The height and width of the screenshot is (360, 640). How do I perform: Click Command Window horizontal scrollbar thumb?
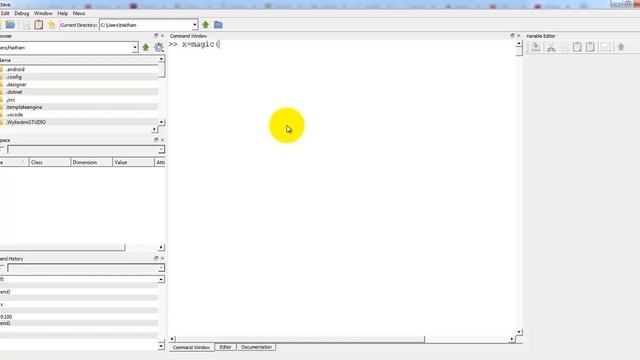click(x=300, y=339)
